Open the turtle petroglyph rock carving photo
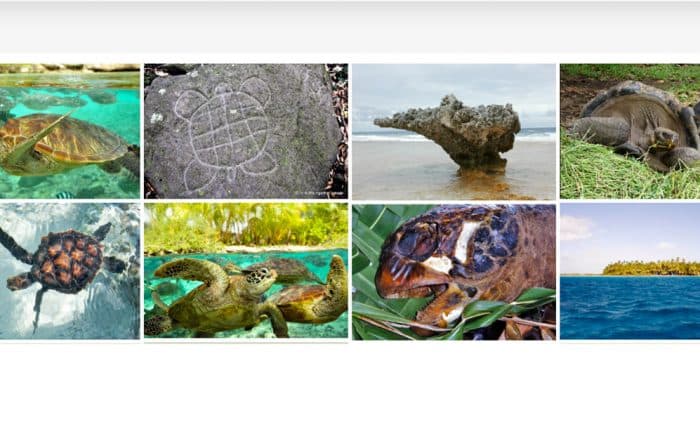Screen dimensions: 700x441 [x=246, y=131]
